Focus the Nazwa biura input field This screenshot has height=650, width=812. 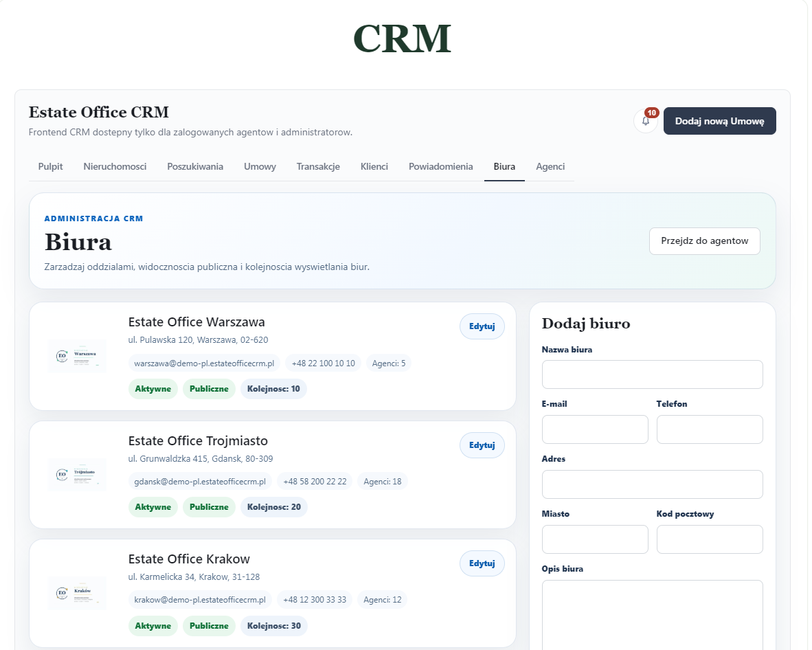pos(652,374)
